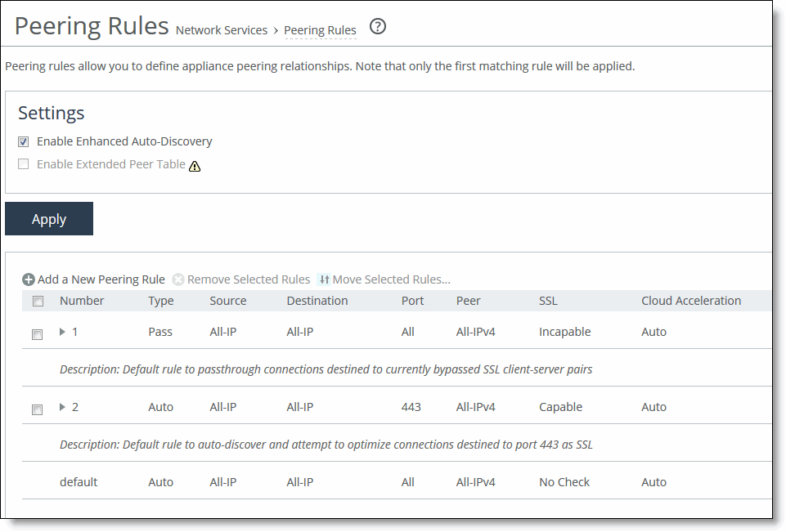Open Network Services breadcrumb
Viewport: 786px width, 532px height.
222,30
